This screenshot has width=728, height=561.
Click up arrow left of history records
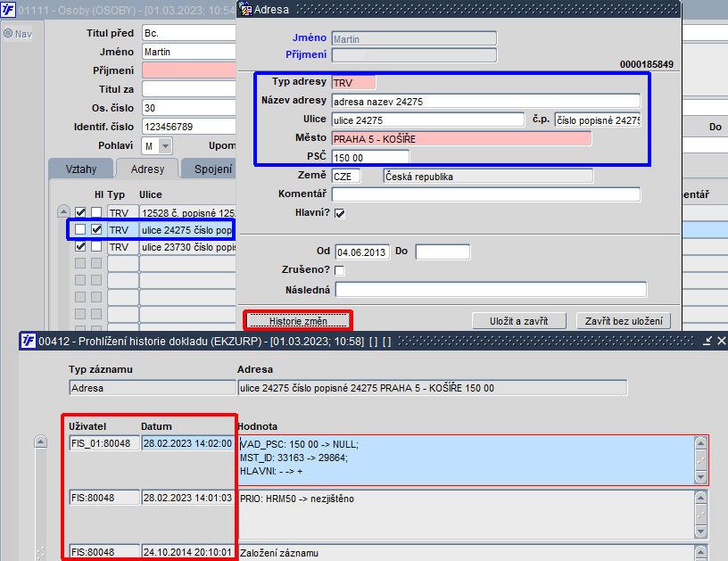click(x=41, y=441)
